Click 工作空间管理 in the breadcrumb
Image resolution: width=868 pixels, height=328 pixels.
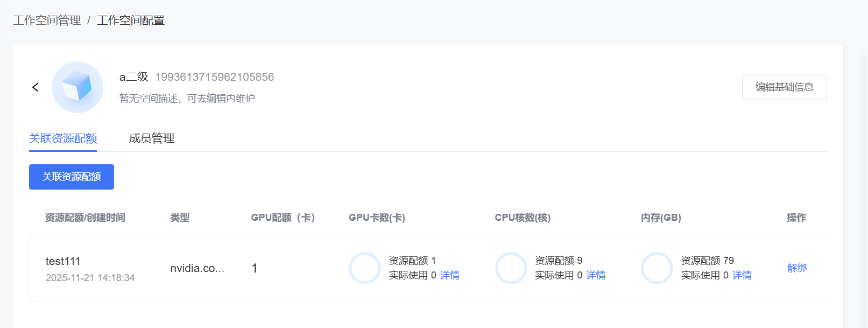[x=47, y=20]
